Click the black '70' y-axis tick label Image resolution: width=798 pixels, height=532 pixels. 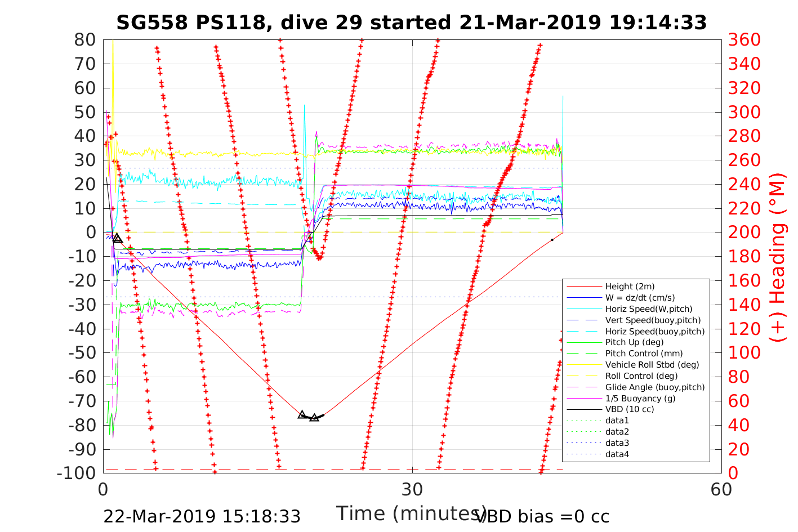[x=85, y=64]
